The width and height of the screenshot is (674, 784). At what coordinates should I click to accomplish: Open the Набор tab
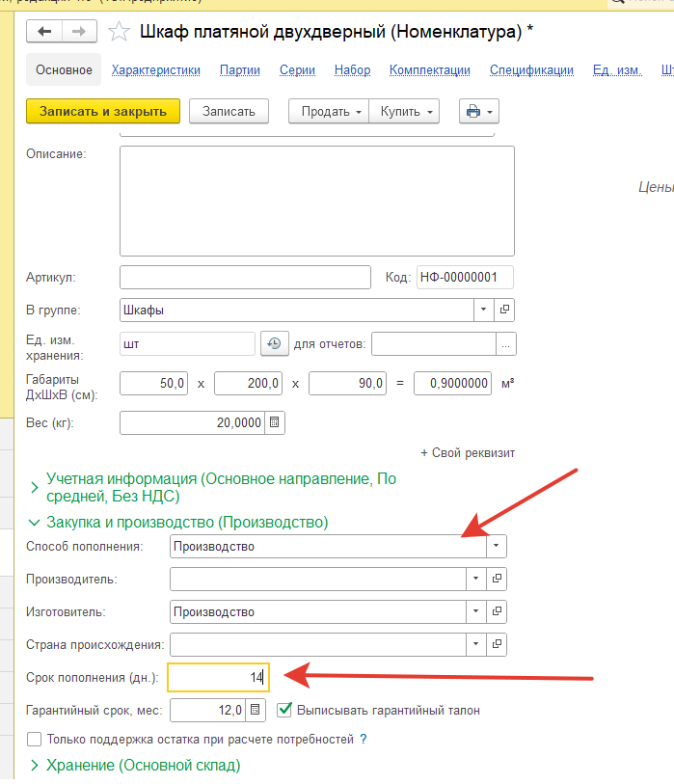[353, 70]
